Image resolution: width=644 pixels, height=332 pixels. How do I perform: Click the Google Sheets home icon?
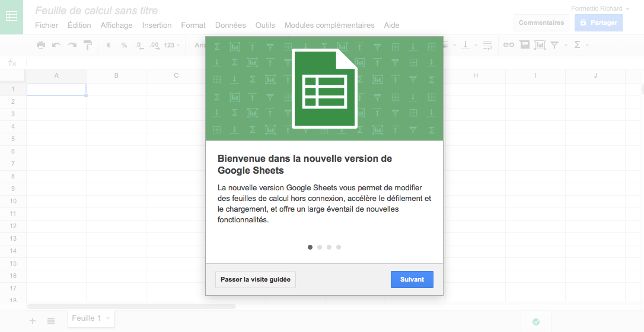(x=11, y=17)
